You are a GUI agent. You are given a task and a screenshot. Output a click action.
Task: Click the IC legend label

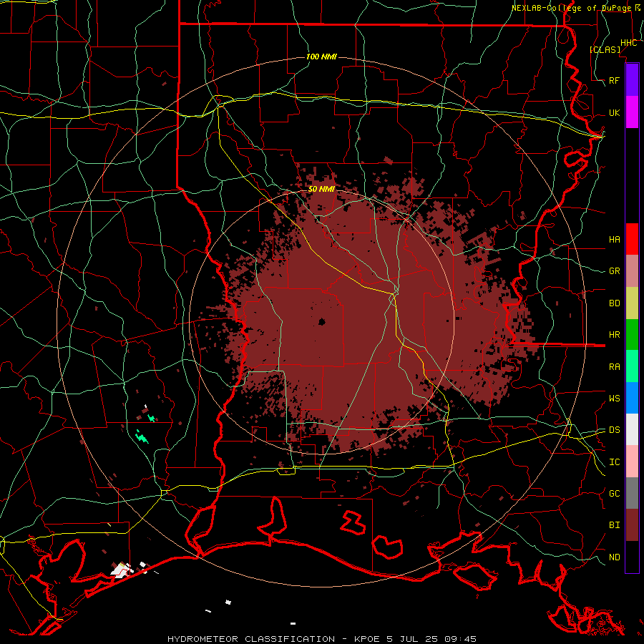coord(614,462)
